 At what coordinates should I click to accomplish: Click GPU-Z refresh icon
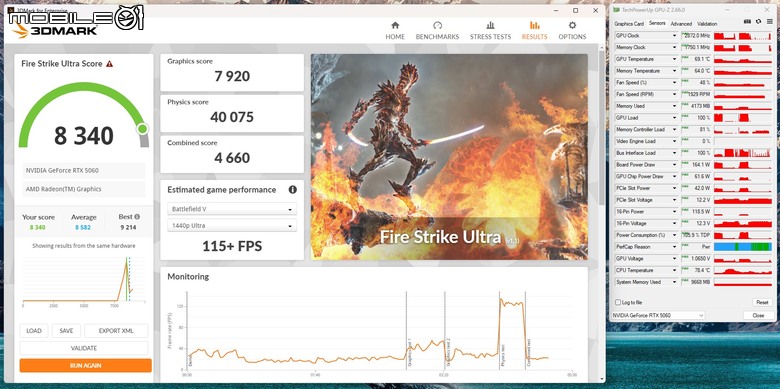pos(758,22)
